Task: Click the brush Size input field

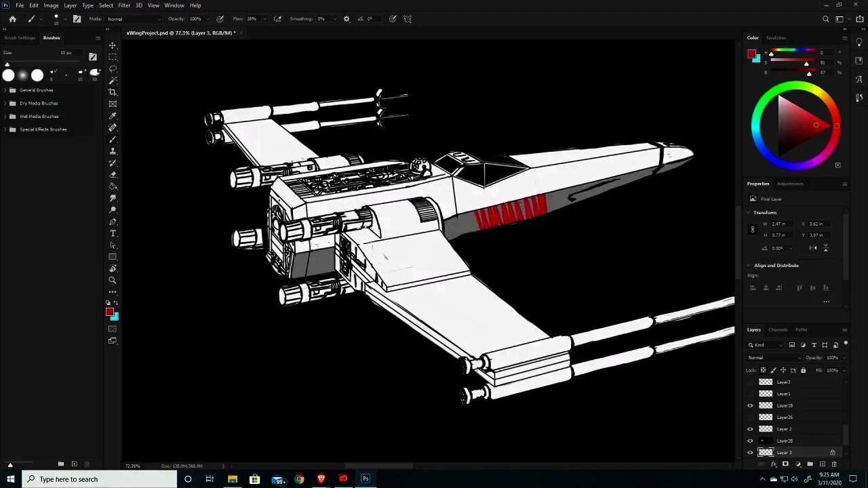Action: pos(71,53)
